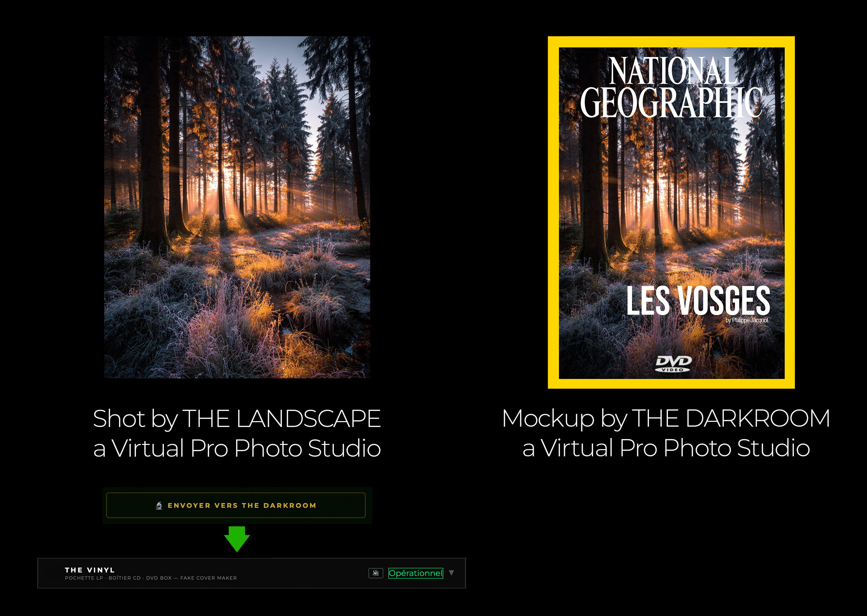The height and width of the screenshot is (616, 867).
Task: Expand The Vinyl panel with triangle arrow
Action: (x=452, y=573)
